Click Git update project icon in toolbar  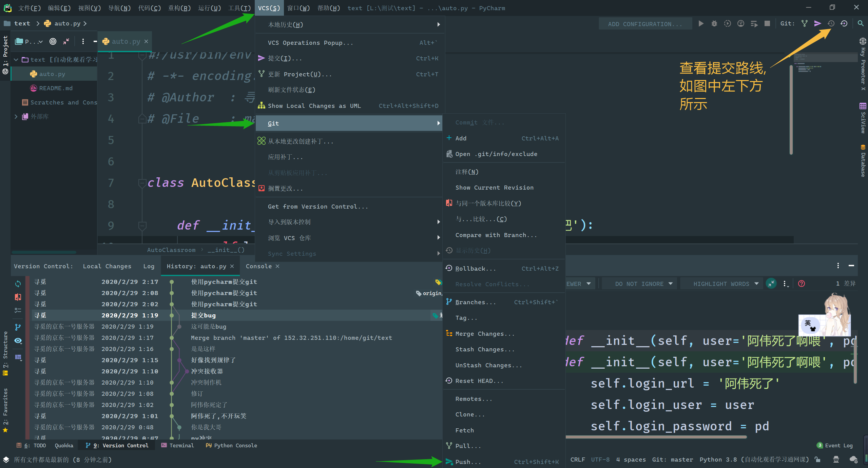804,23
